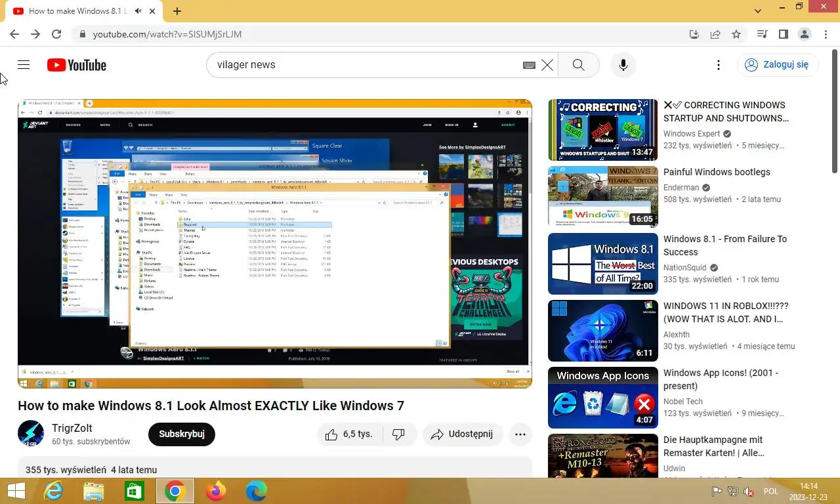Install or download page icon in address bar

click(x=694, y=34)
